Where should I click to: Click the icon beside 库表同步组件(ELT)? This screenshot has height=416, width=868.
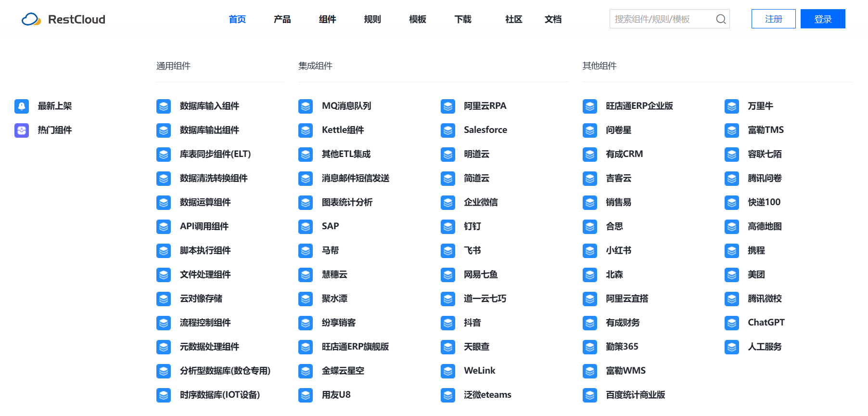click(164, 155)
